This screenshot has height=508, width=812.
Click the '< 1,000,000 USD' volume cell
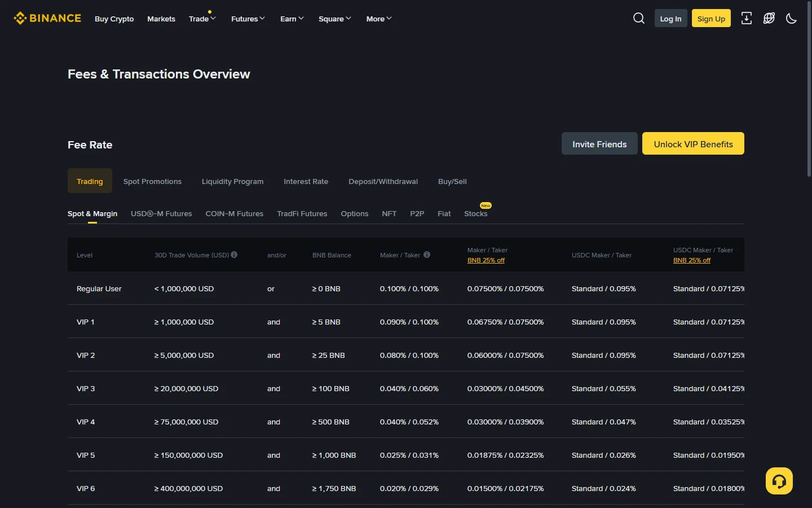184,288
